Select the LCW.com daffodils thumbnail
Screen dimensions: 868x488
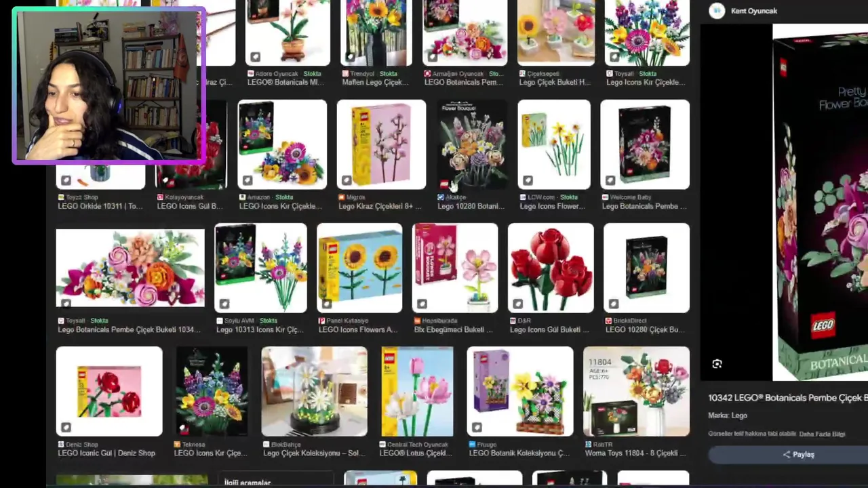pos(554,144)
